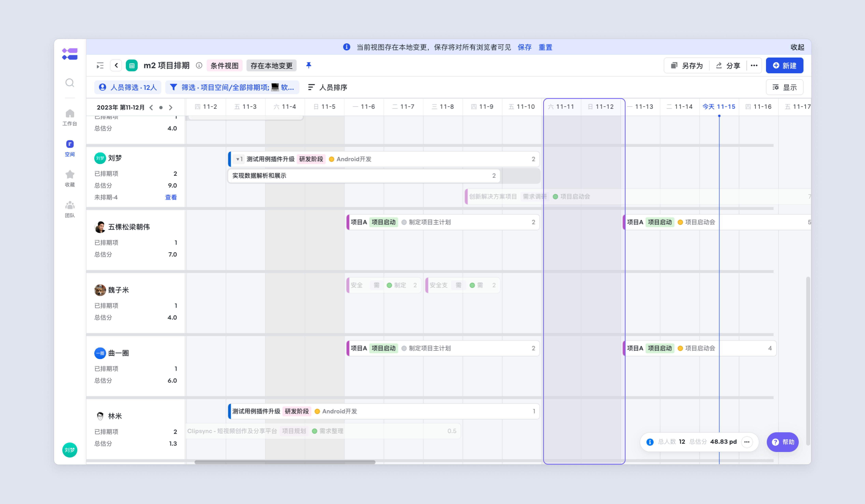
Task: Go back with the left arrow button
Action: point(116,65)
